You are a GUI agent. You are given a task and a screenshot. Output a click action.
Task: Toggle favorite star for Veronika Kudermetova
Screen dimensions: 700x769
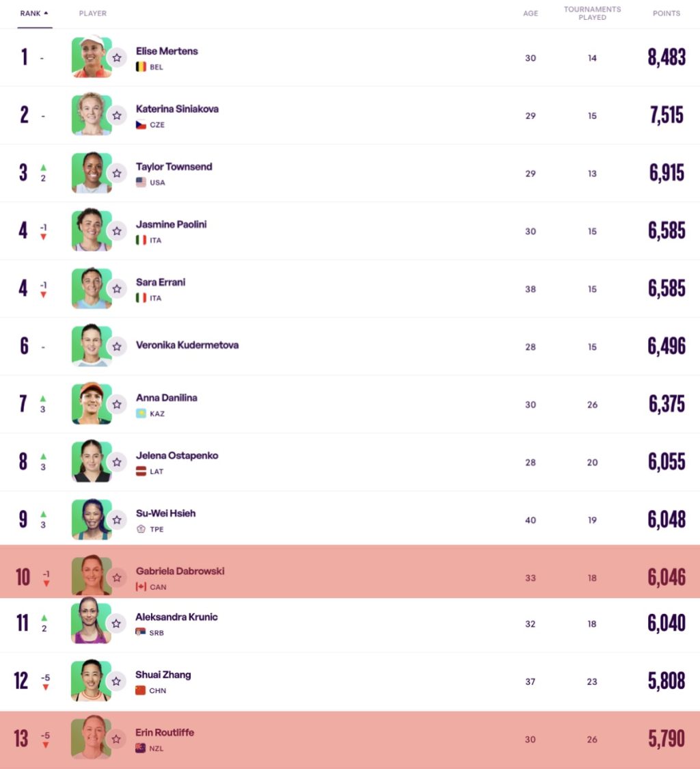click(x=117, y=347)
